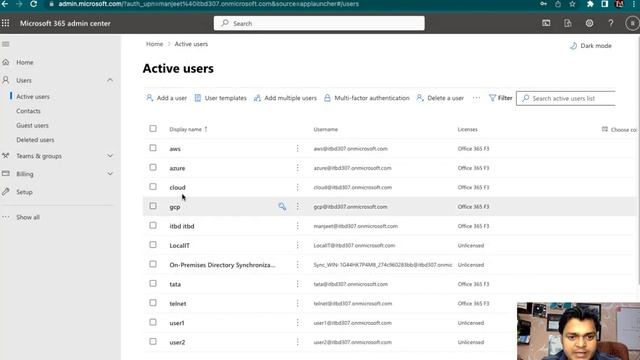Sort by Display name column
The height and width of the screenshot is (360, 640).
tap(188, 129)
